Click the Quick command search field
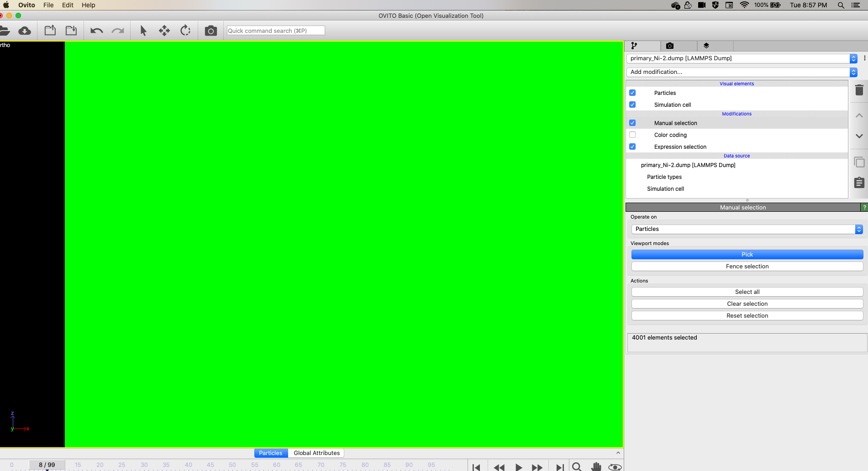This screenshot has height=471, width=868. pos(276,31)
